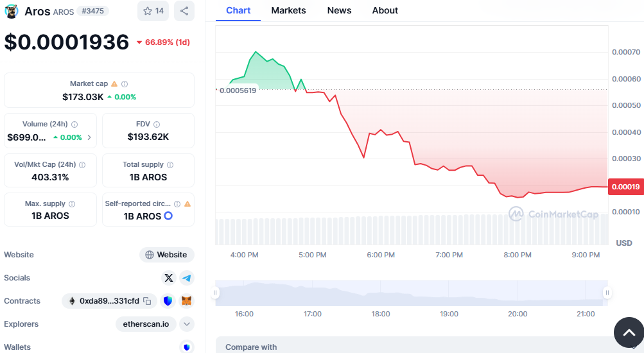Viewport: 644px width, 353px height.
Task: Click the Socials label
Action: [17, 278]
